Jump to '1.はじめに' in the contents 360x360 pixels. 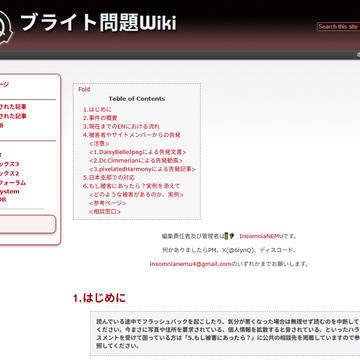(97, 109)
